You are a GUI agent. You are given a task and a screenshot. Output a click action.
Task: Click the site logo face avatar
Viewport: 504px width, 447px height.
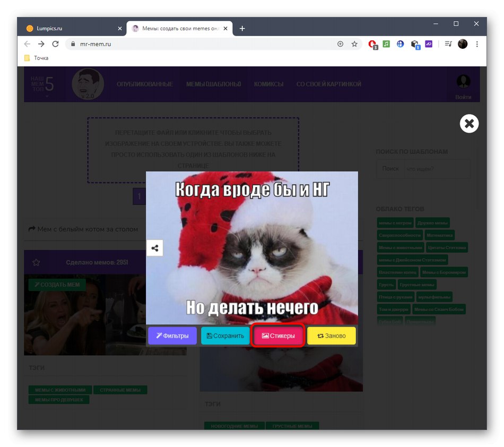pos(88,84)
